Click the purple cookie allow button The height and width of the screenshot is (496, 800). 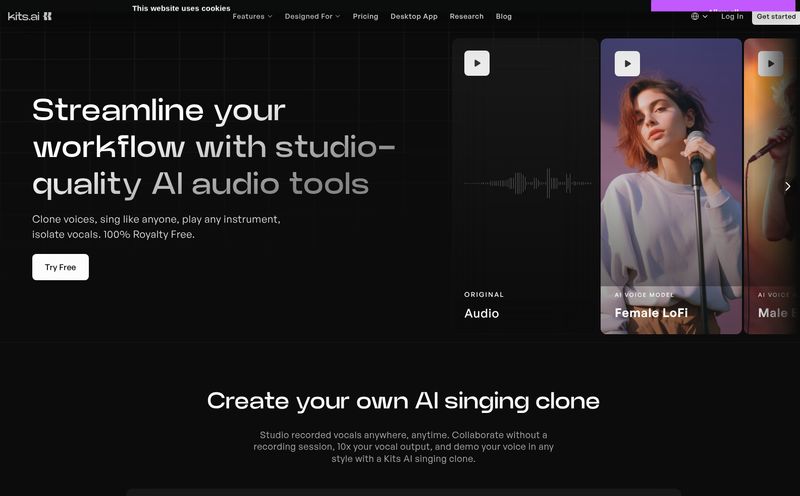point(724,5)
